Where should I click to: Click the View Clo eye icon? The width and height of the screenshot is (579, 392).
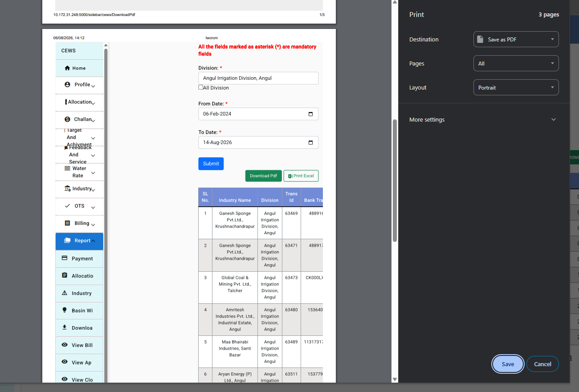[x=64, y=380]
